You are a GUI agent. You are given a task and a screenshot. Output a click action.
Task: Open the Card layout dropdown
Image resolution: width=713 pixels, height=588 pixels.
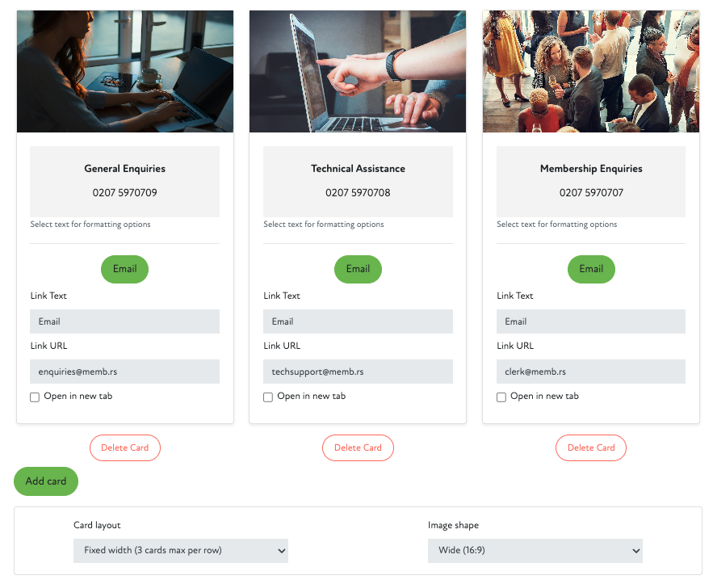click(181, 551)
